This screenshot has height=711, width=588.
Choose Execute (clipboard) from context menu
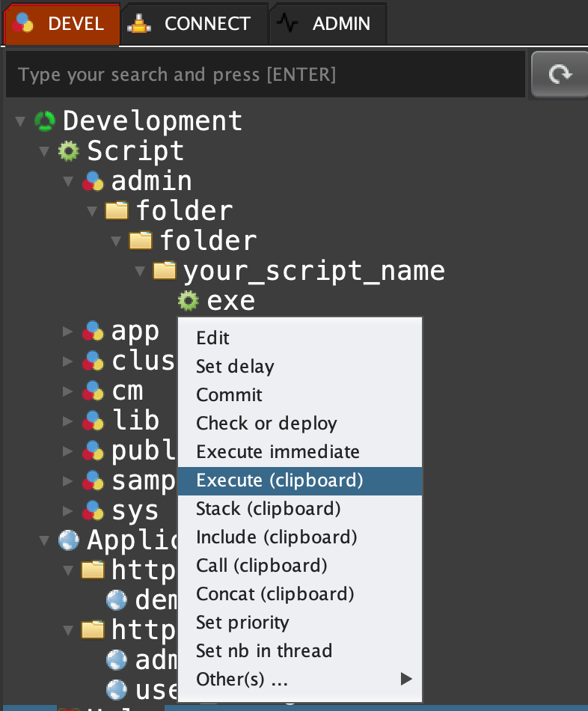click(x=279, y=480)
